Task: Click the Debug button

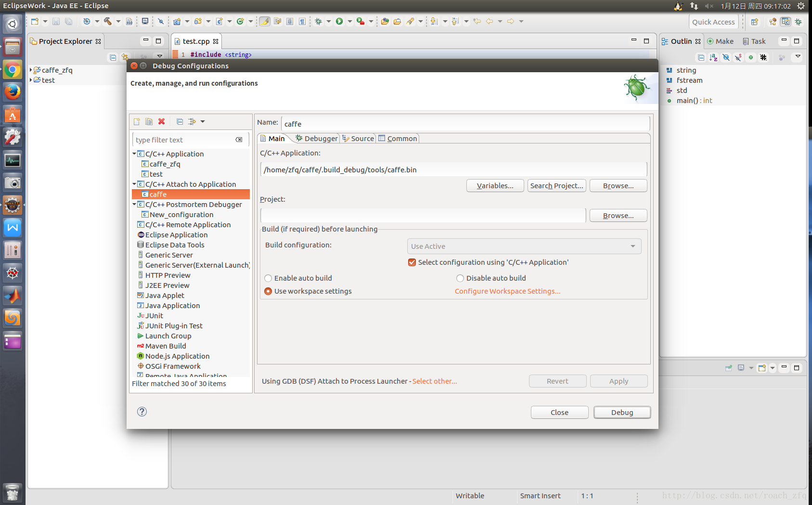Action: coord(622,413)
